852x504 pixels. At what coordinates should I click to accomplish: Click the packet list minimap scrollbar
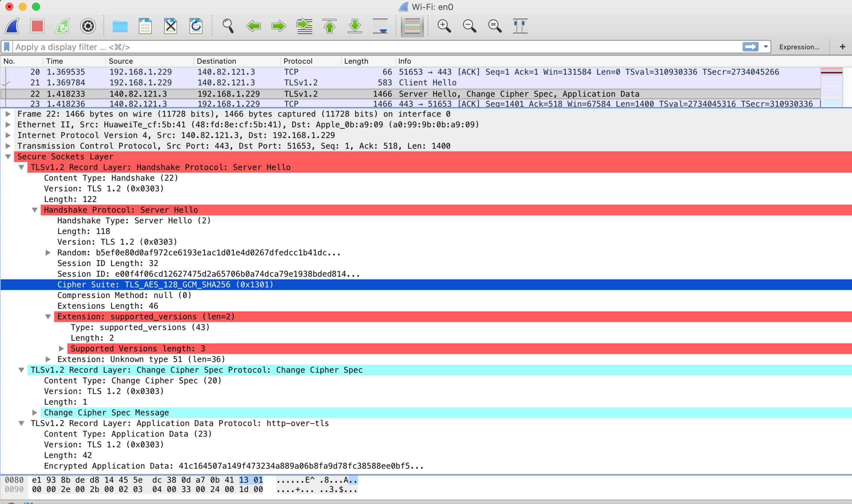pyautogui.click(x=831, y=88)
